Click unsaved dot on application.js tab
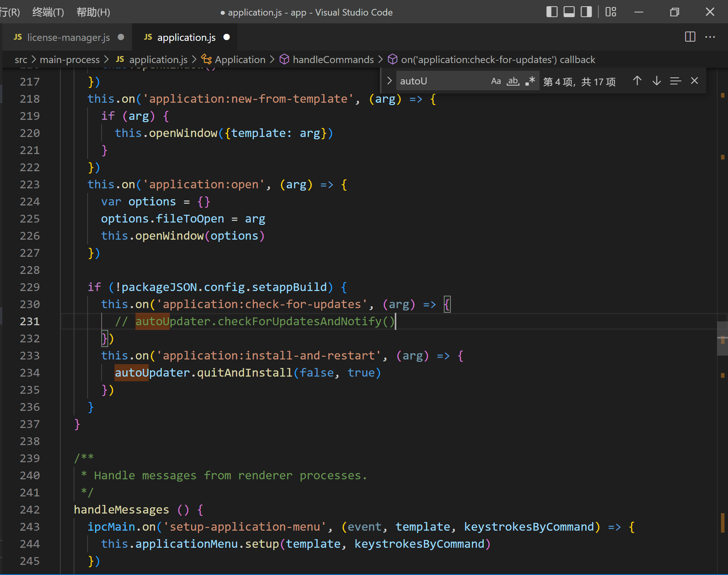 coord(227,37)
